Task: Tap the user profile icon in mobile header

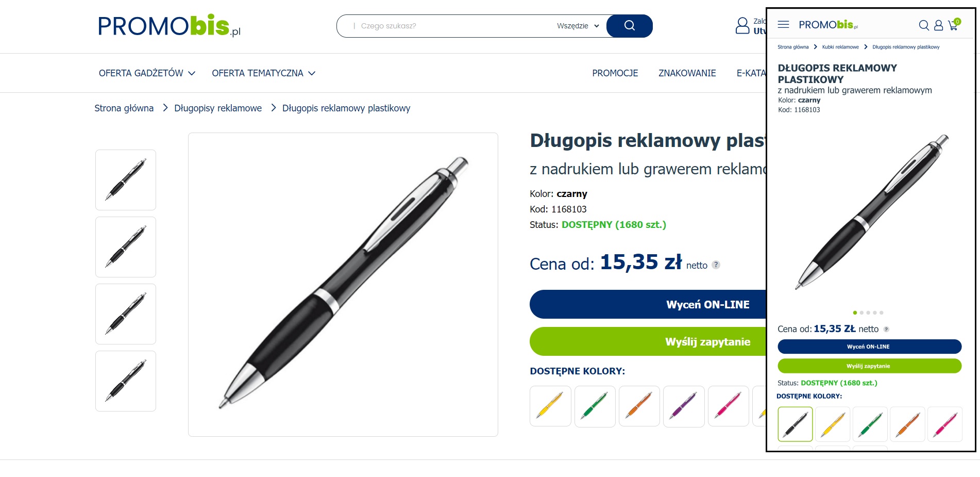Action: coord(938,25)
